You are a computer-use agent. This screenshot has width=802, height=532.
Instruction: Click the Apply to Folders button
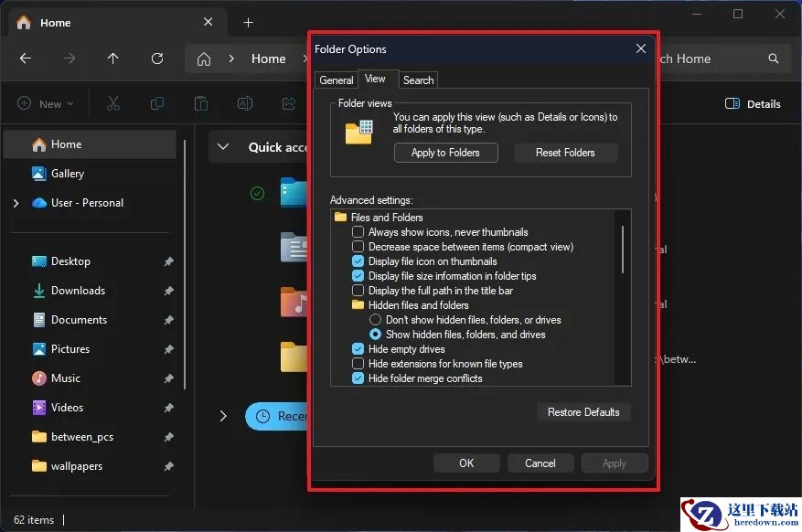click(445, 153)
